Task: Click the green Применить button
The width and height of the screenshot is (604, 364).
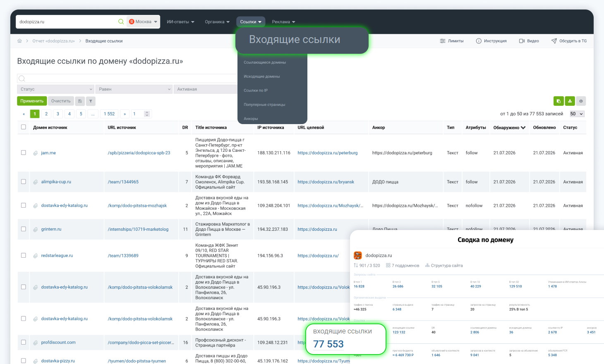Action: (32, 101)
